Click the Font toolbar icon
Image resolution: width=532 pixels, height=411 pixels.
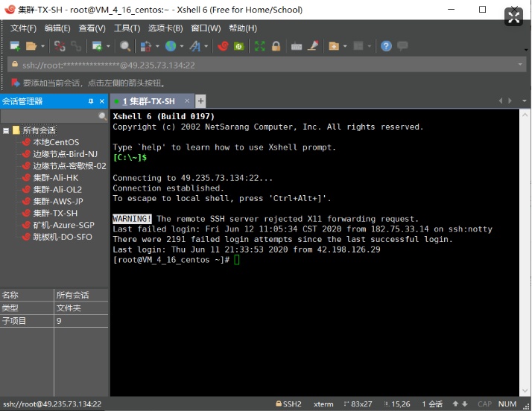coord(194,45)
